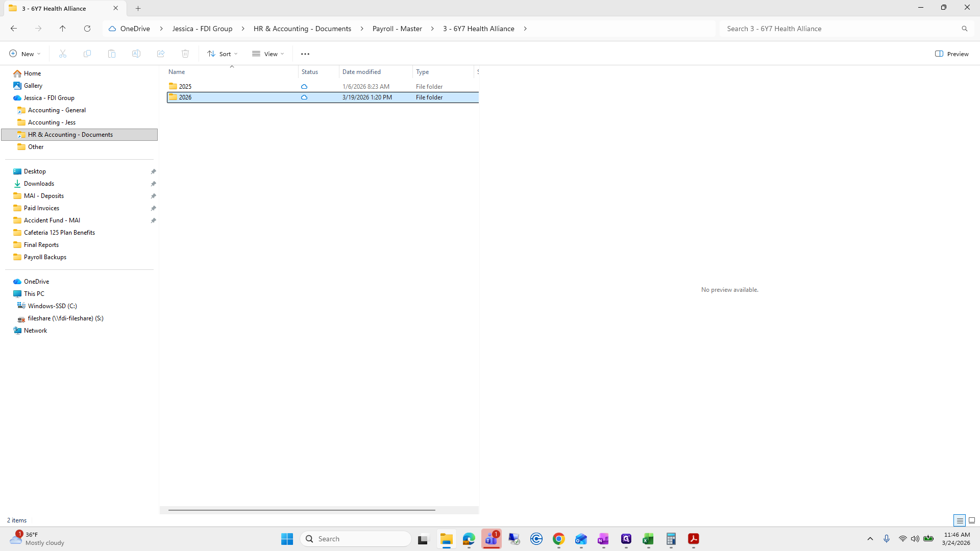The image size is (980, 551).
Task: Sort by Date modified column header
Action: [361, 72]
